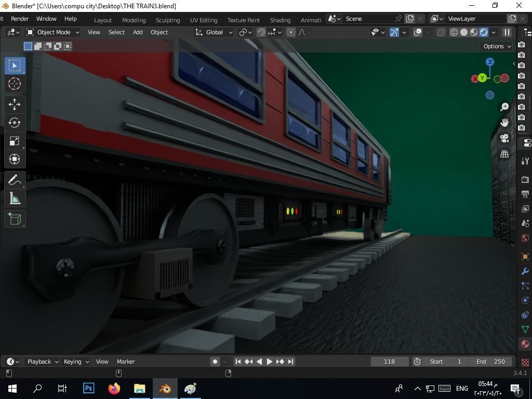532x399 pixels.
Task: Pick the Rotate tool
Action: coord(15,123)
